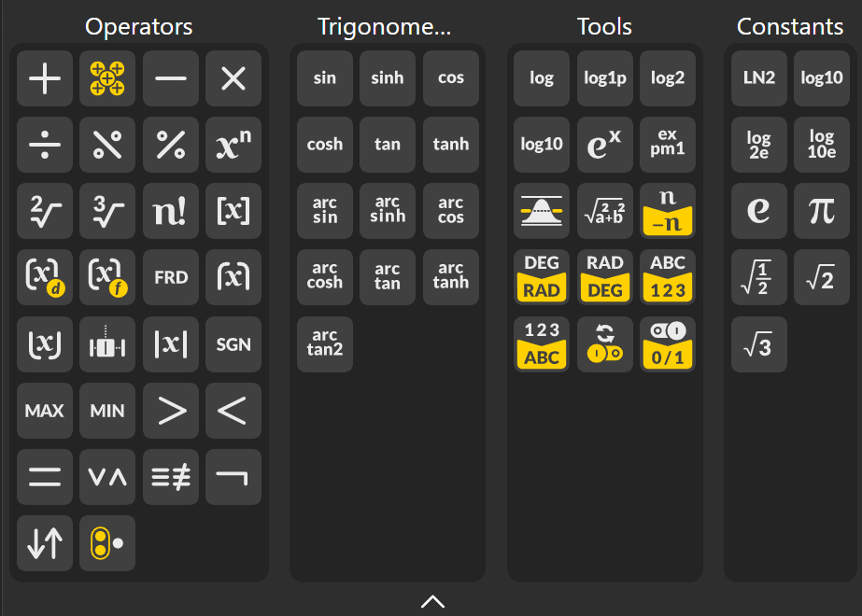
Task: Select the yellow multi-add operator icon
Action: [x=107, y=78]
